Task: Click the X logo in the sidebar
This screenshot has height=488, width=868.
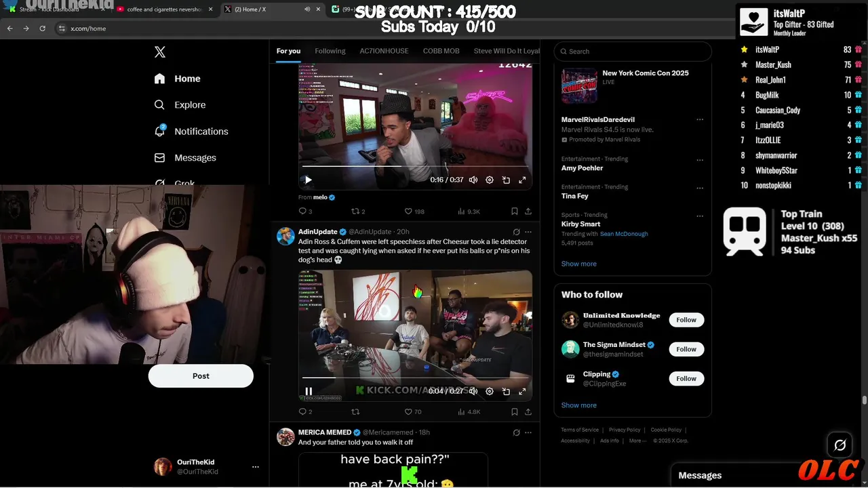Action: pos(160,52)
